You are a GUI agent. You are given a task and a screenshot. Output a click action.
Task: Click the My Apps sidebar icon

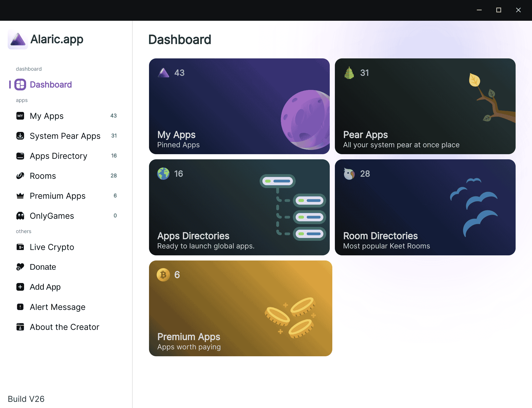click(x=20, y=116)
